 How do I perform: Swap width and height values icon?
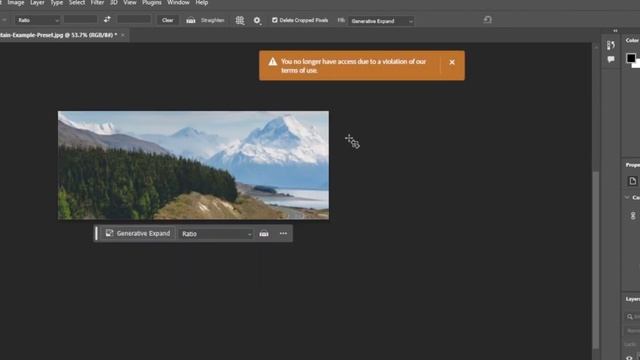pos(107,20)
